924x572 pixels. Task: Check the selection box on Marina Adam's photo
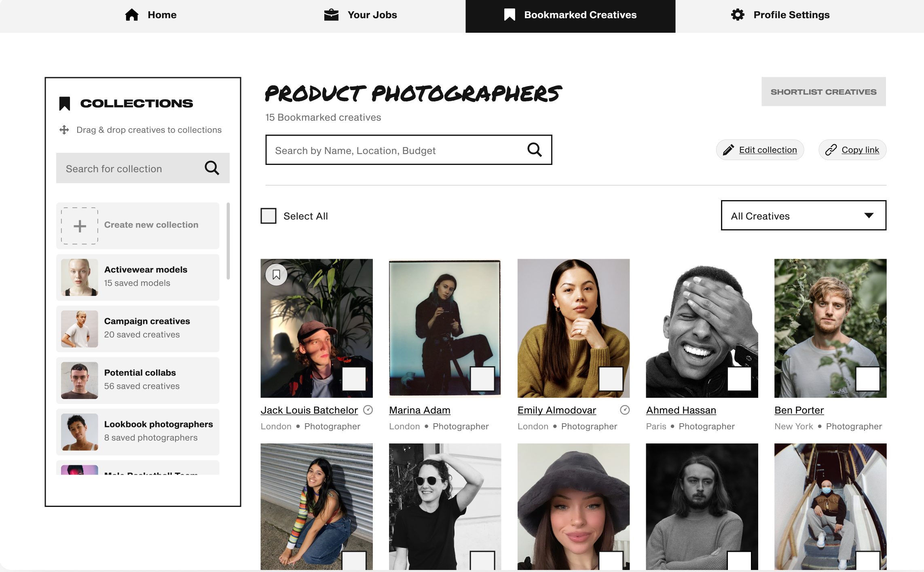(x=482, y=379)
